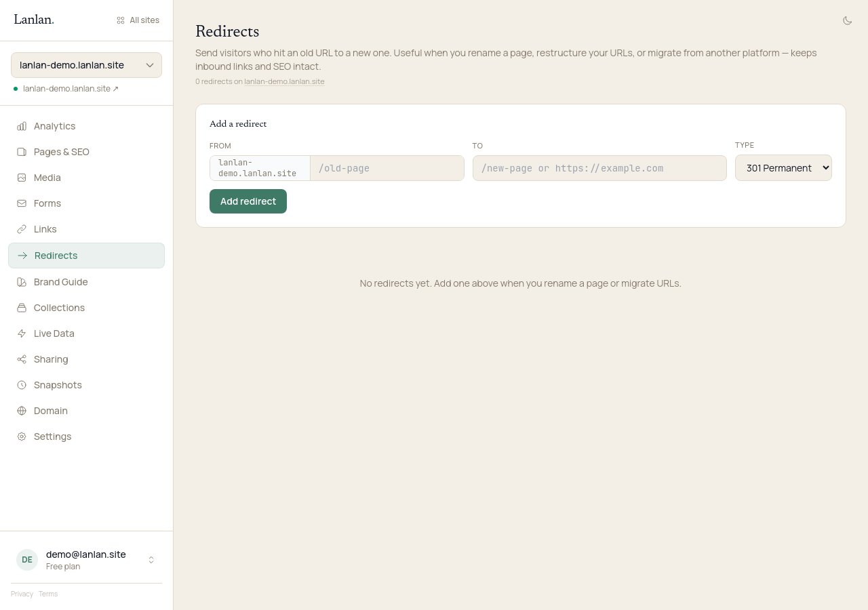Focus the From /old-page input
868x610 pixels.
point(387,168)
